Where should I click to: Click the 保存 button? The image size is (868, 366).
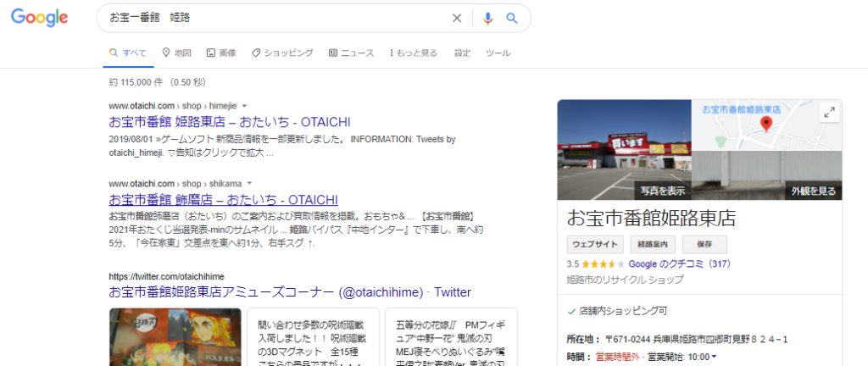[704, 244]
